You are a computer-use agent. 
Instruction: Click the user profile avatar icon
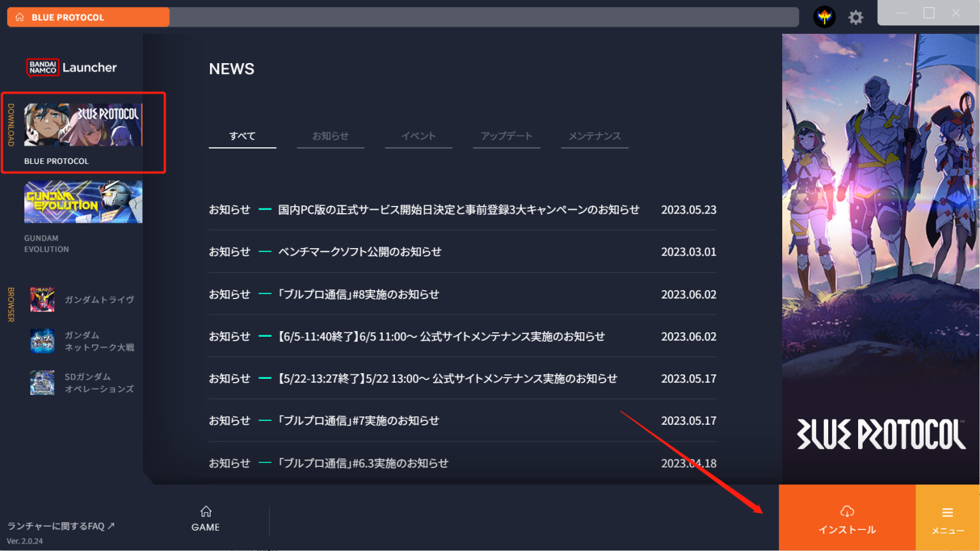tap(824, 17)
